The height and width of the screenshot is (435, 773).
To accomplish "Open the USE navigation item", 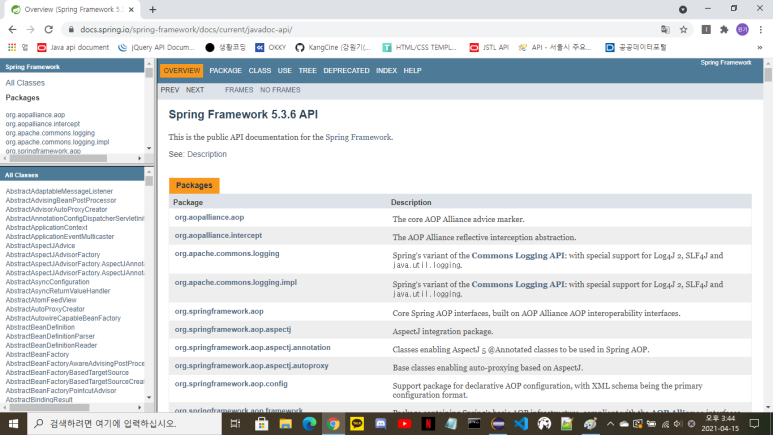I will 284,71.
